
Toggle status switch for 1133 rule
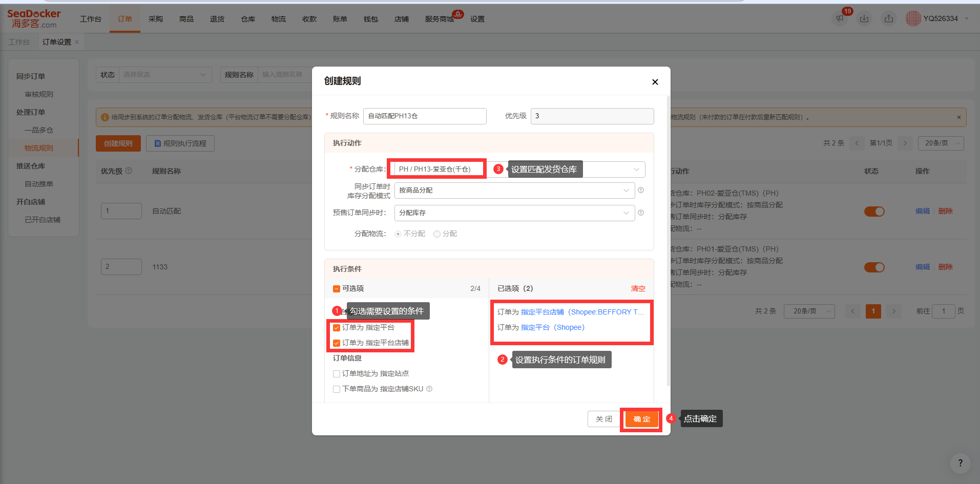click(x=874, y=267)
